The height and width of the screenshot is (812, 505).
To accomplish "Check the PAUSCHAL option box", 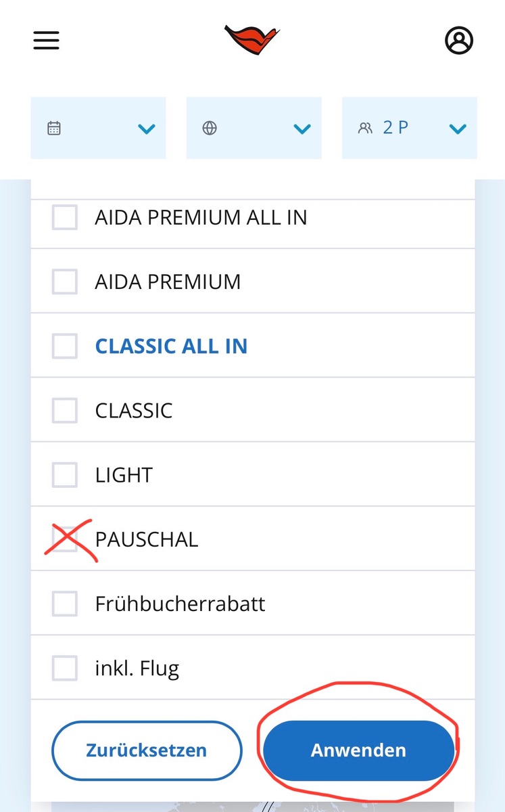I will (65, 539).
